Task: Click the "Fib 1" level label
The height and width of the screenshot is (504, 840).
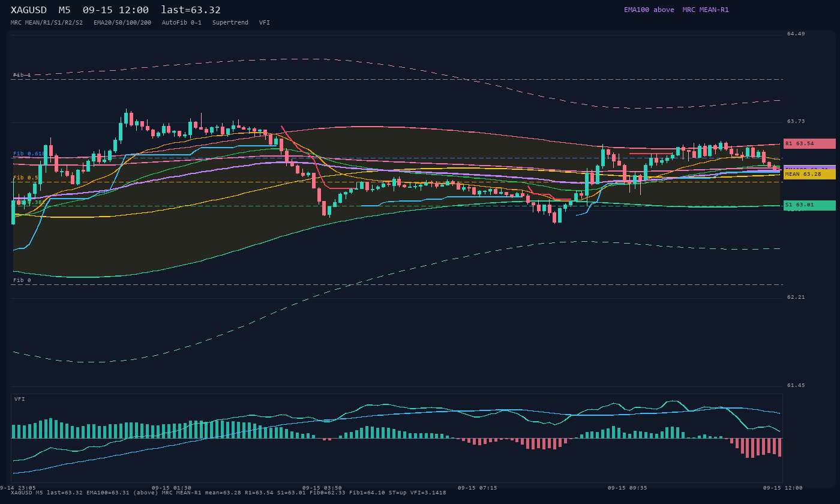Action: 22,75
